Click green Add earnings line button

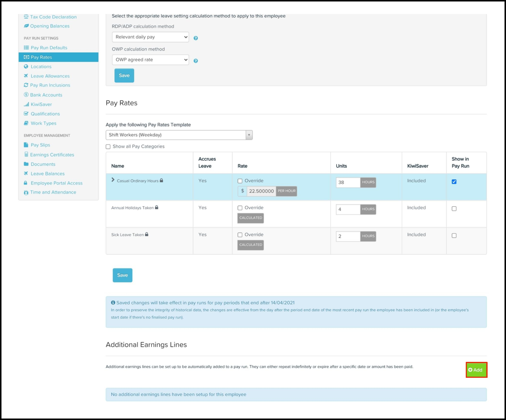(476, 370)
